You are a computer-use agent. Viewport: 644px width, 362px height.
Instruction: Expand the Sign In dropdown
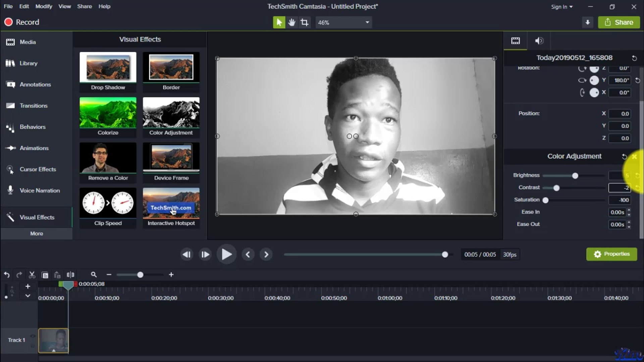(x=562, y=7)
